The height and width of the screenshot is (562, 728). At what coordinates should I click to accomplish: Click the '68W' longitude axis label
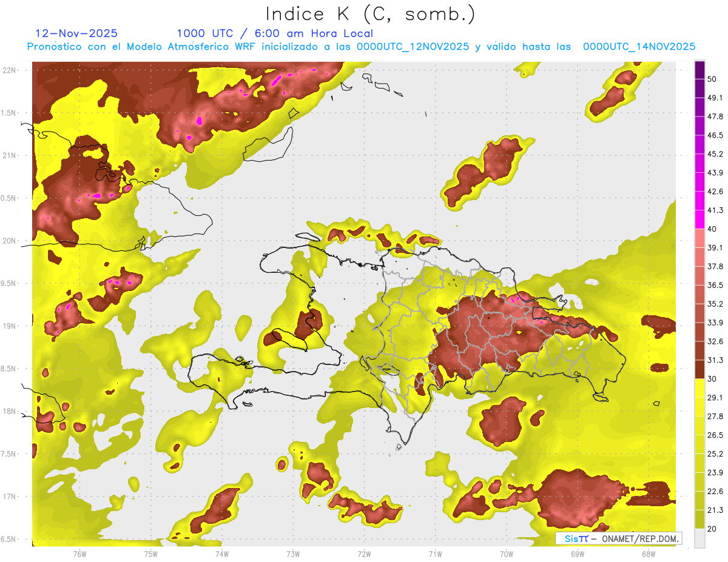649,554
